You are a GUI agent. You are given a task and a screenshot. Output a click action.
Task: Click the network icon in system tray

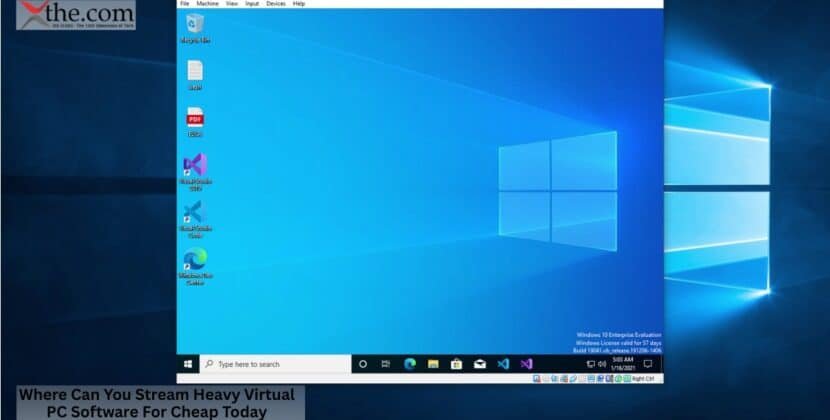click(591, 364)
